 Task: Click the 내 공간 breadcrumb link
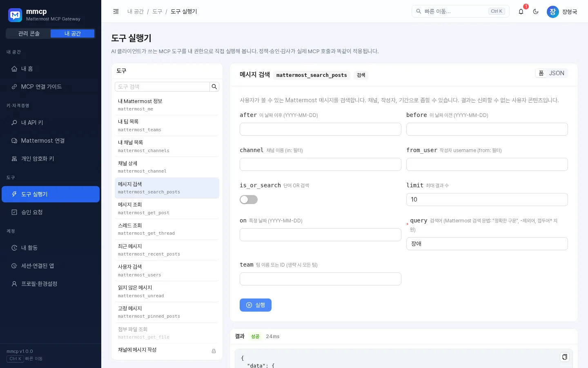[136, 11]
